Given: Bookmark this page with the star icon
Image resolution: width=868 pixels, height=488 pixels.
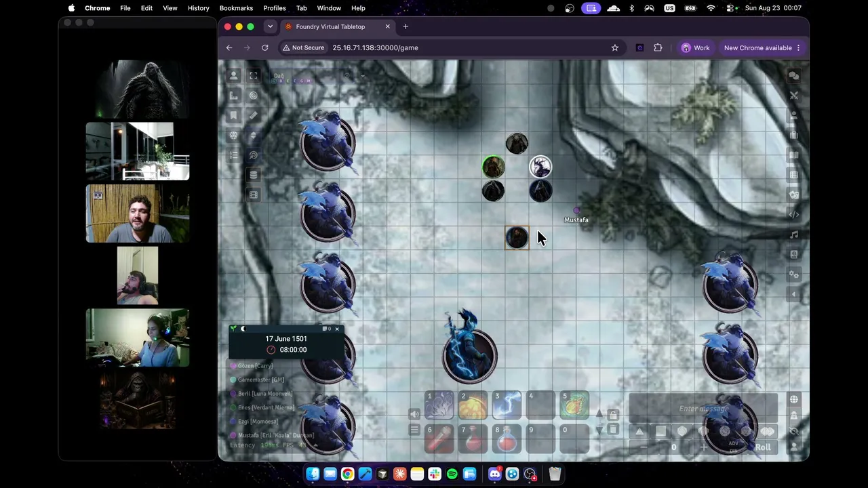Looking at the screenshot, I should 615,48.
